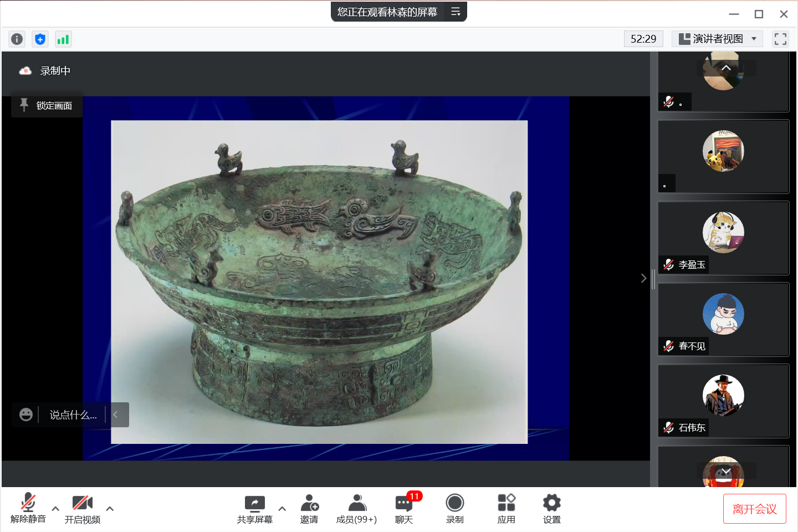Toggle the Record button in toolbar

click(454, 509)
